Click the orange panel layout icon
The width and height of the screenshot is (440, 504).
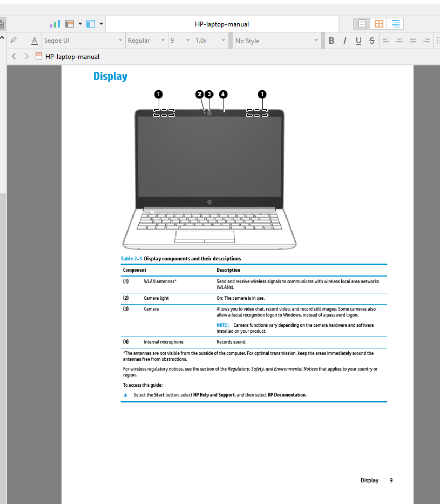click(x=70, y=24)
